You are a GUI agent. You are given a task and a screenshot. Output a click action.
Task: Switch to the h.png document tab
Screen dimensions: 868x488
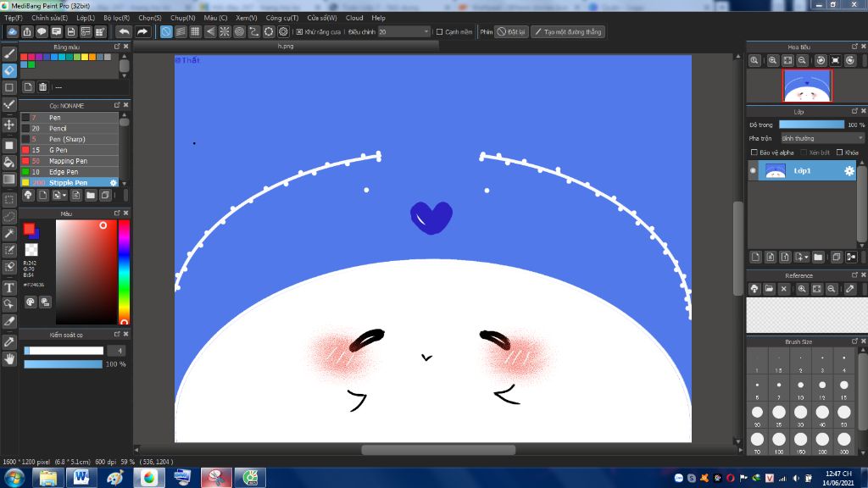tap(286, 47)
